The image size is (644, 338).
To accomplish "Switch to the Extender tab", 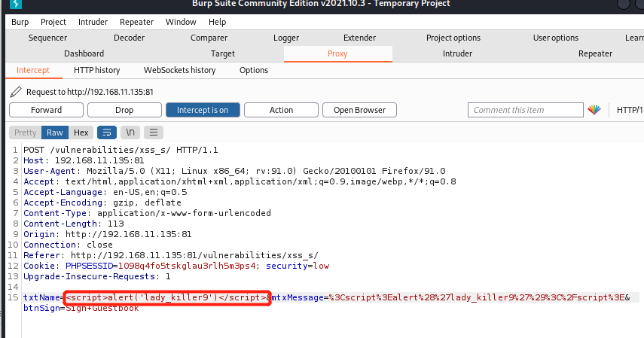I will click(x=359, y=38).
